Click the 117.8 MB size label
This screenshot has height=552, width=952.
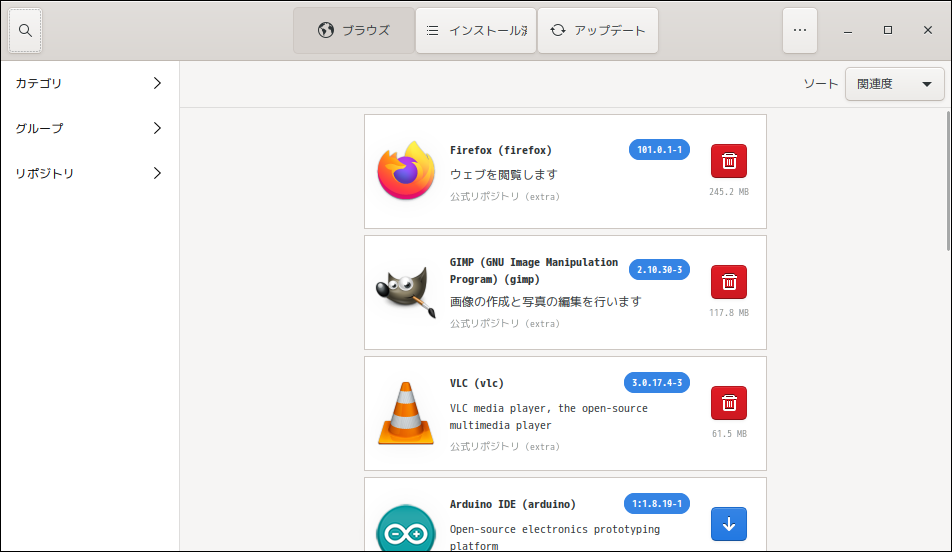[x=729, y=313]
